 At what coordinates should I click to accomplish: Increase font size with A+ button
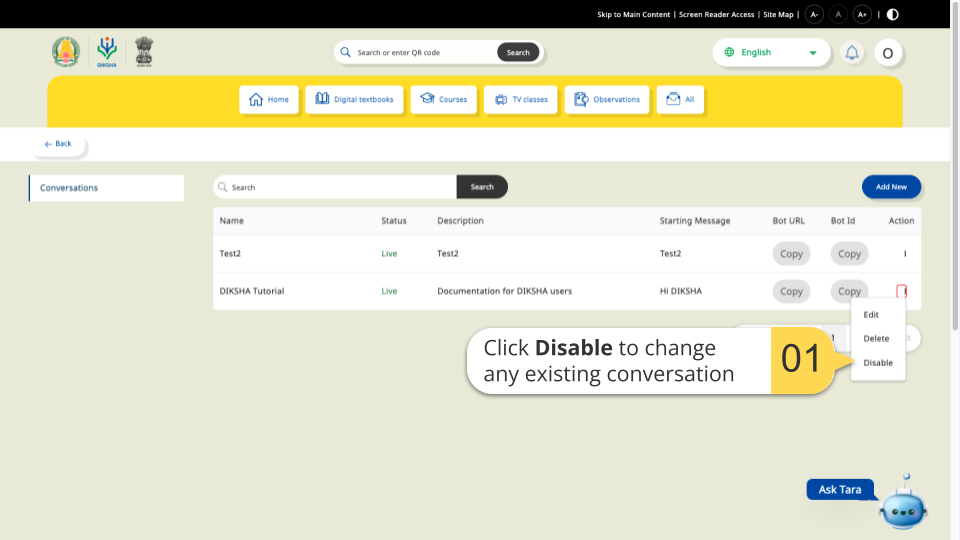(x=861, y=14)
